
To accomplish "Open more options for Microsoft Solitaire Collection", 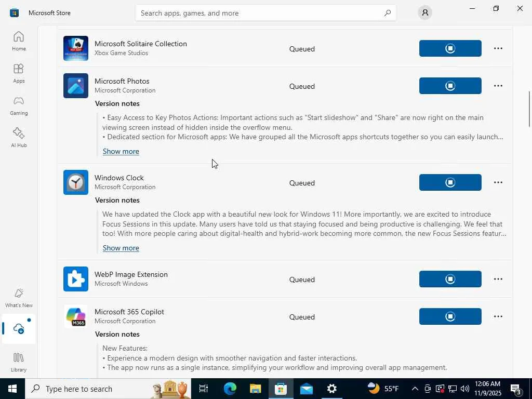I will click(x=498, y=48).
